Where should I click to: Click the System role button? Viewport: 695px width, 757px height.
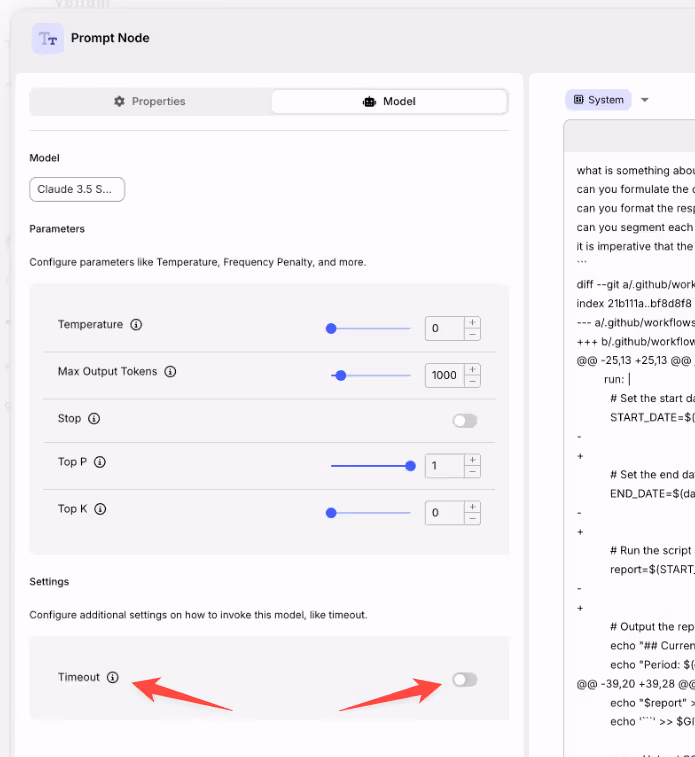(598, 100)
